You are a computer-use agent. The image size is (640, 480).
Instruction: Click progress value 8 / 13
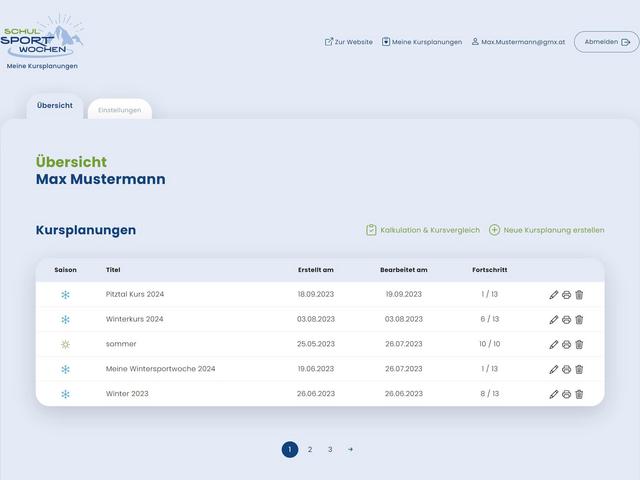click(x=490, y=394)
